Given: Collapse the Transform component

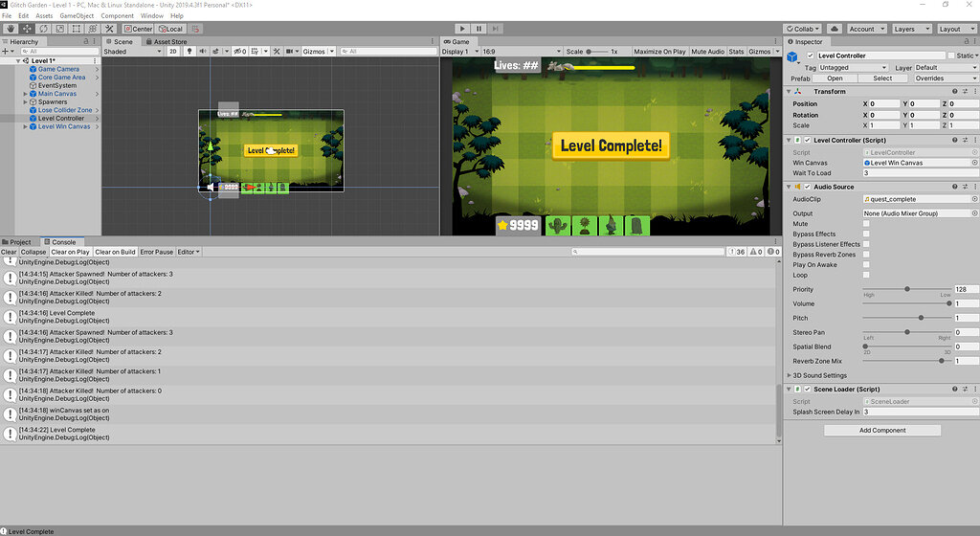Looking at the screenshot, I should tap(789, 91).
